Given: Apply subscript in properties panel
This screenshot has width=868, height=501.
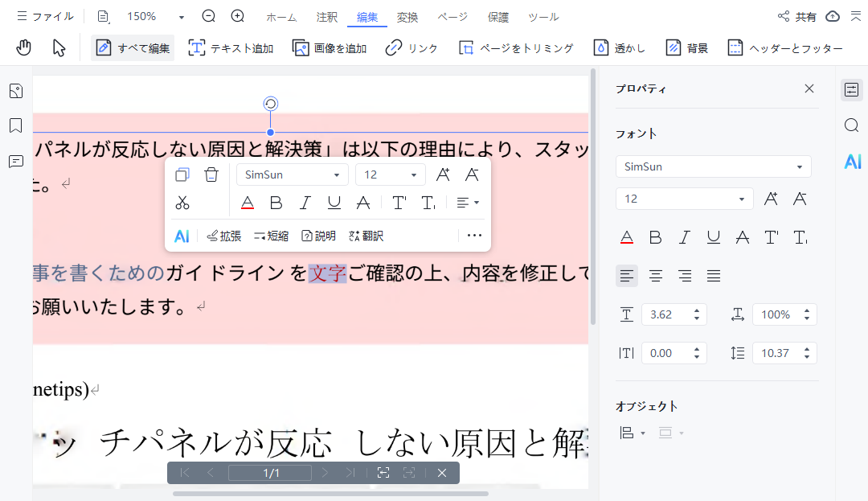Looking at the screenshot, I should coord(800,237).
